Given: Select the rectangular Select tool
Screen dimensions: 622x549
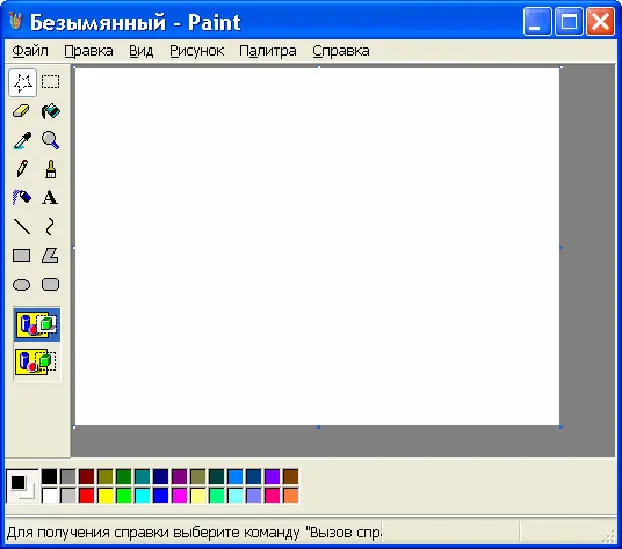Looking at the screenshot, I should [50, 83].
